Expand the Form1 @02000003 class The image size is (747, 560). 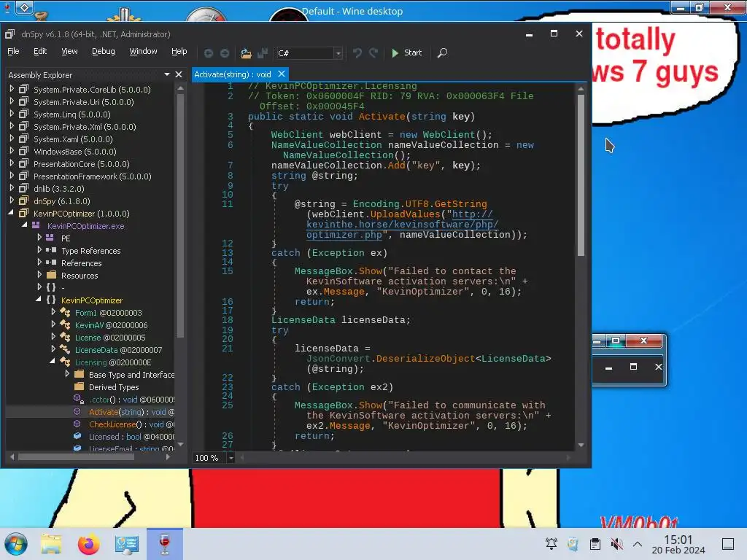[x=53, y=312]
